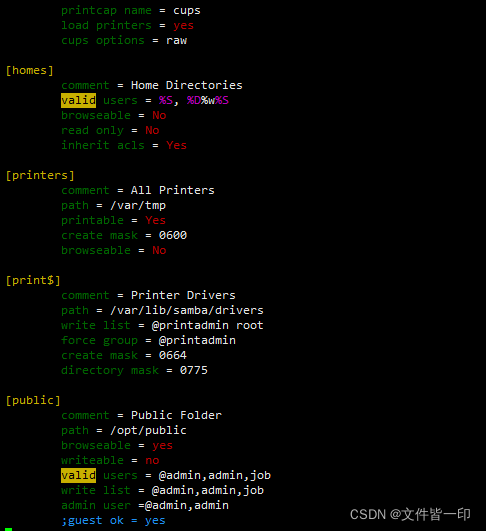Screen dimensions: 486x531
Task: Click the [print$] section header
Action: point(33,280)
